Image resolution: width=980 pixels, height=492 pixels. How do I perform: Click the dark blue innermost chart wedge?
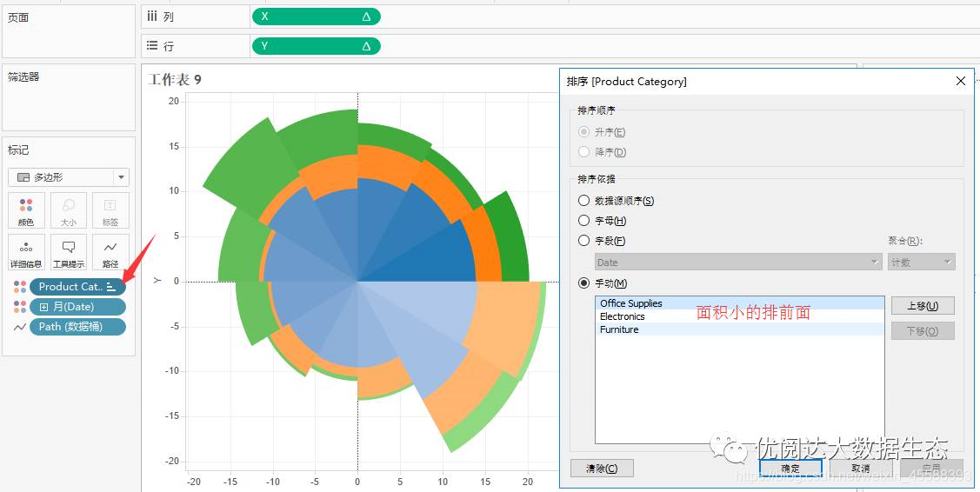pos(431,259)
